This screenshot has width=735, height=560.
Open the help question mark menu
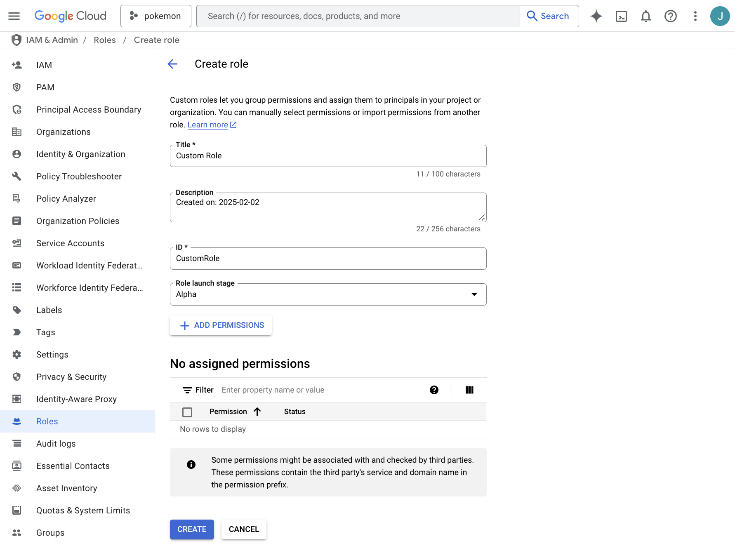[671, 16]
